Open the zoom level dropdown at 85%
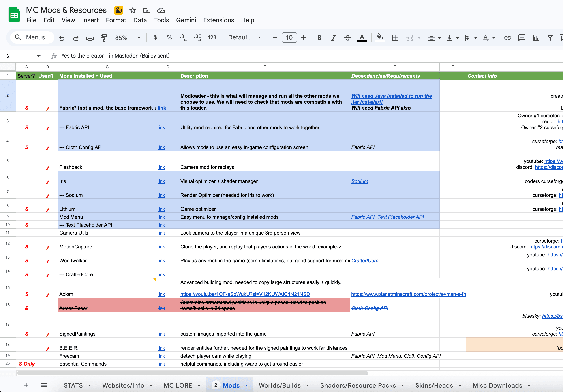The height and width of the screenshot is (392, 563). point(128,38)
